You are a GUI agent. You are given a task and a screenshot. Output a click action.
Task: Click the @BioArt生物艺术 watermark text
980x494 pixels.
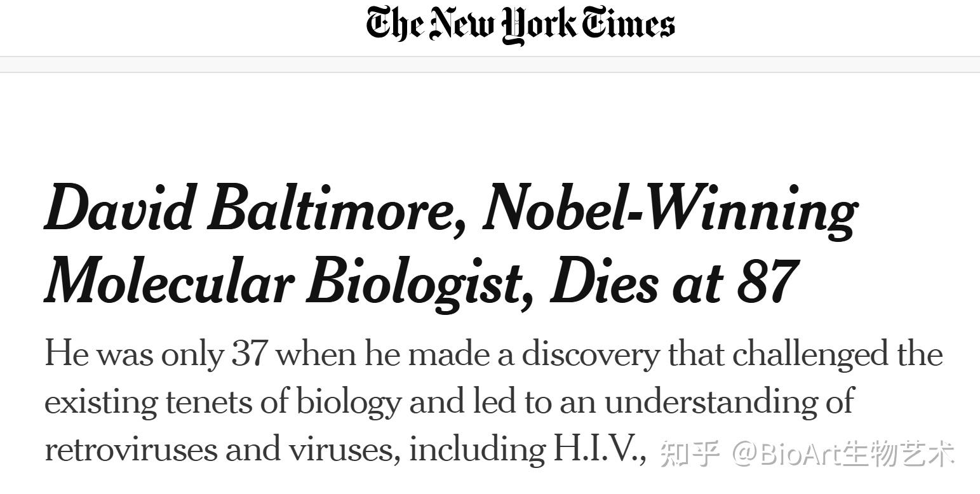click(x=843, y=454)
